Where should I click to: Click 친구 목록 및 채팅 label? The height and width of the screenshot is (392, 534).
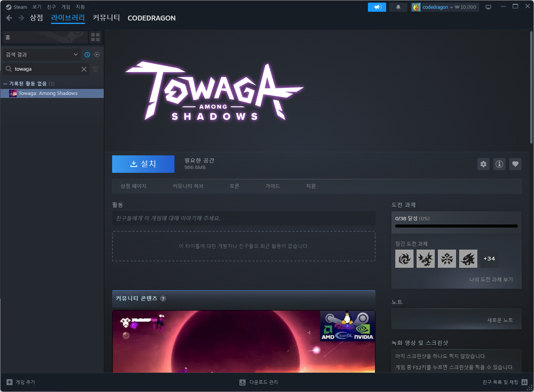tap(501, 382)
